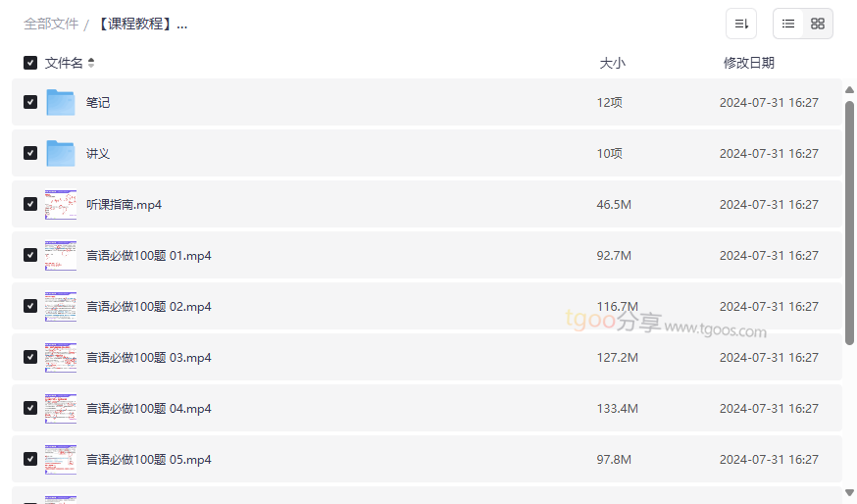Click the 【课程教程】 breadcrumb item
857x504 pixels.
[142, 24]
